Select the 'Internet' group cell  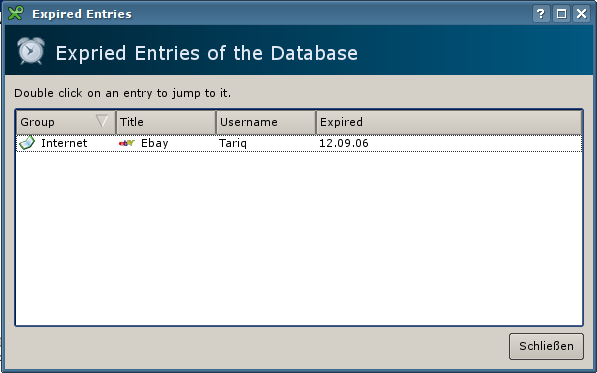(66, 143)
